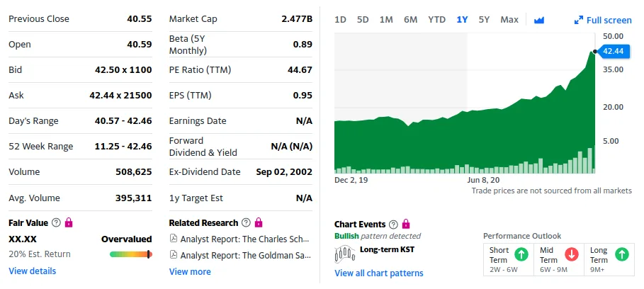Open View details under Fair Value
Image resolution: width=644 pixels, height=289 pixels.
pos(32,271)
